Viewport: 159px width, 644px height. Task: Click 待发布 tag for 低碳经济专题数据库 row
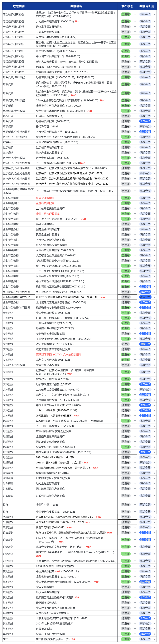click(x=126, y=116)
